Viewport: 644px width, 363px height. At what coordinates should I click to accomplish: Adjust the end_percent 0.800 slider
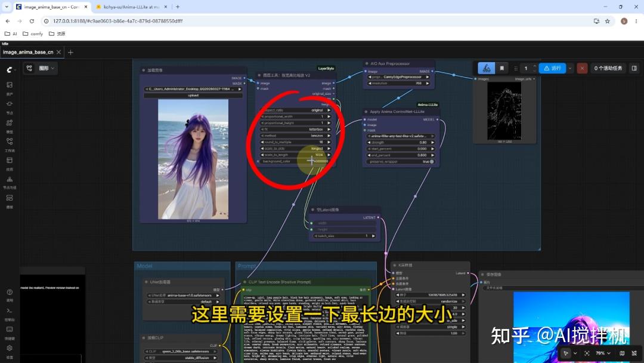click(x=401, y=155)
